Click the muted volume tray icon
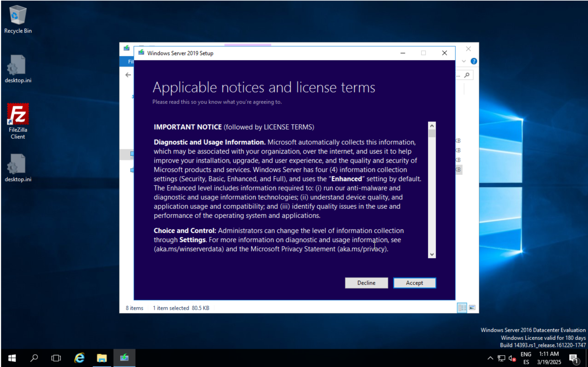 512,358
